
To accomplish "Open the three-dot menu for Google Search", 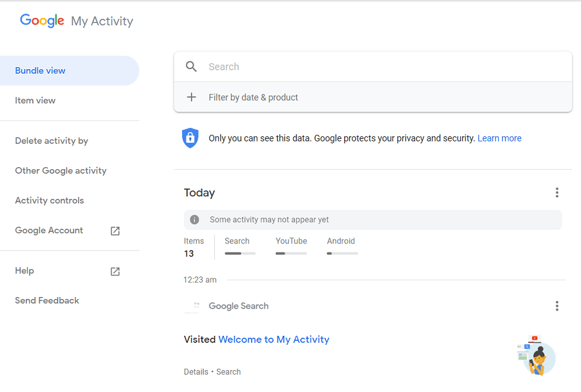I will click(556, 306).
